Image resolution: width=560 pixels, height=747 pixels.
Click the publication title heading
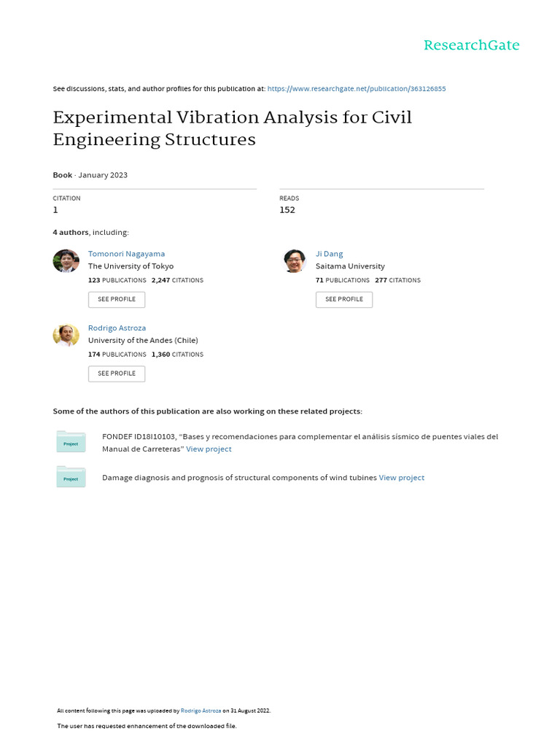click(232, 128)
